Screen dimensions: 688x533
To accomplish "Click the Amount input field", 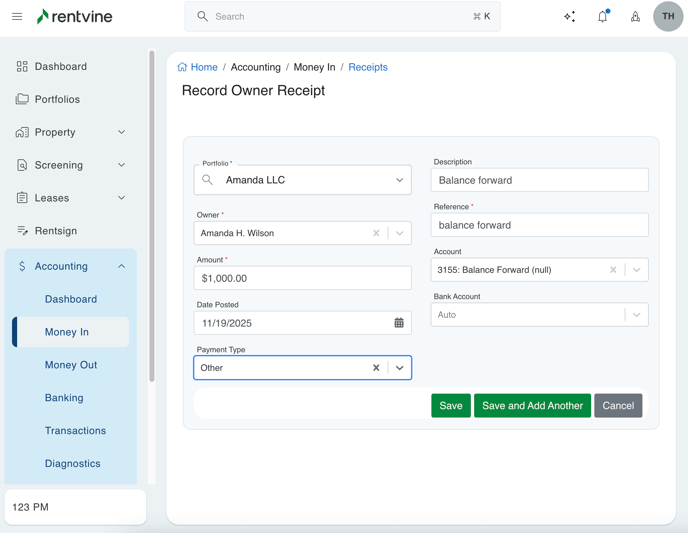I will click(302, 278).
